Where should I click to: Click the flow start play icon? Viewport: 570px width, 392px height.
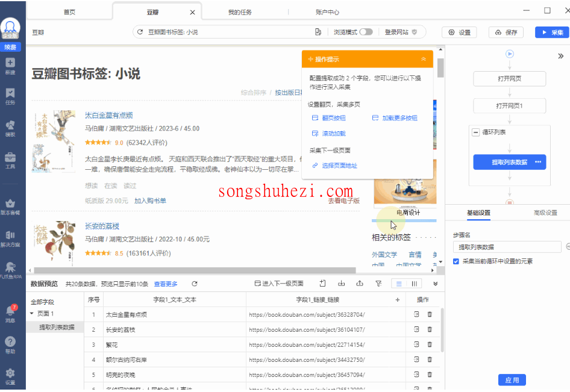pos(510,54)
